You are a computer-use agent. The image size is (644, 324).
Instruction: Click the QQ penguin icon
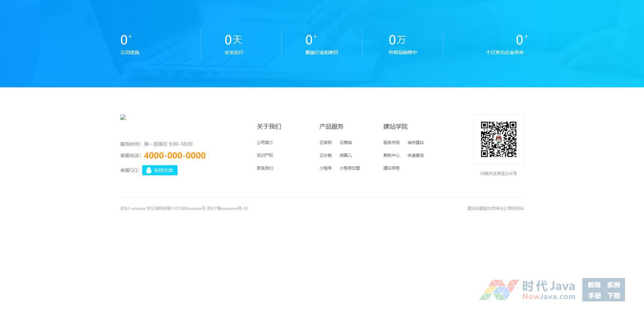click(x=149, y=170)
